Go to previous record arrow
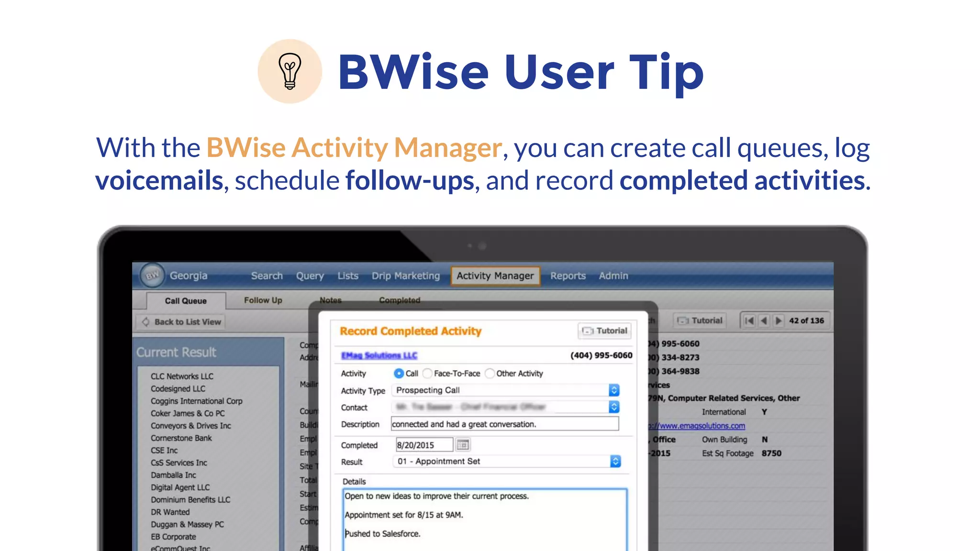Screen dimensions: 980x551 click(764, 320)
